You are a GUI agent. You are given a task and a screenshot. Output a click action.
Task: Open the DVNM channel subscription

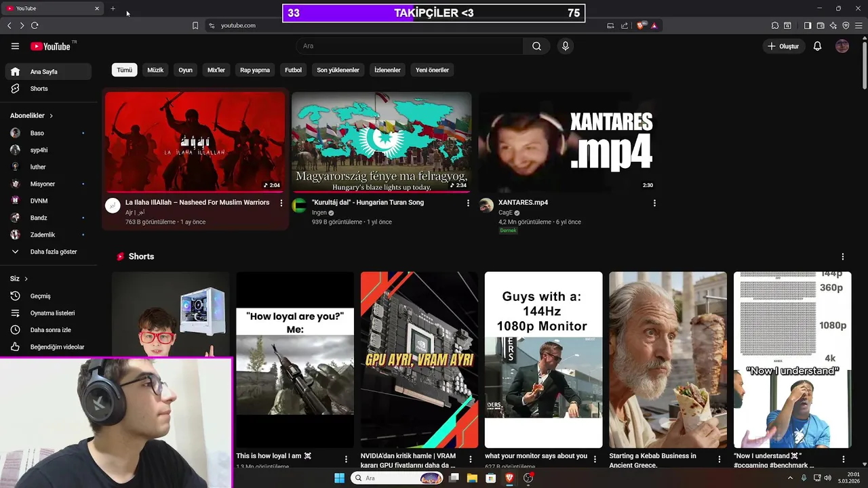[x=48, y=201]
